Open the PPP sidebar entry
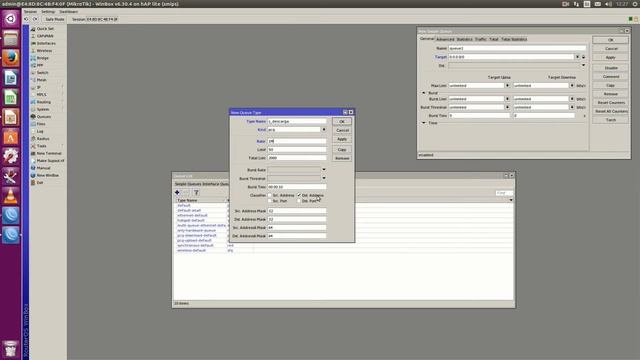 pos(40,65)
